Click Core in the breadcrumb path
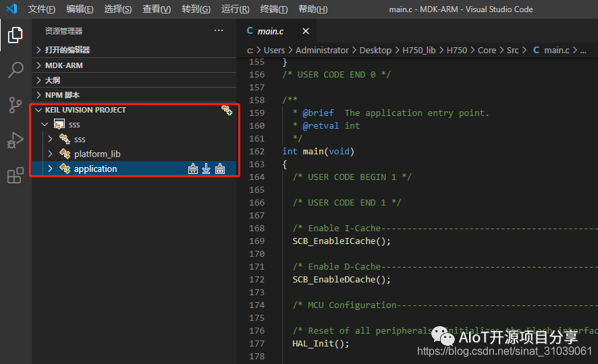Screen dimensions: 598x364 coord(487,51)
